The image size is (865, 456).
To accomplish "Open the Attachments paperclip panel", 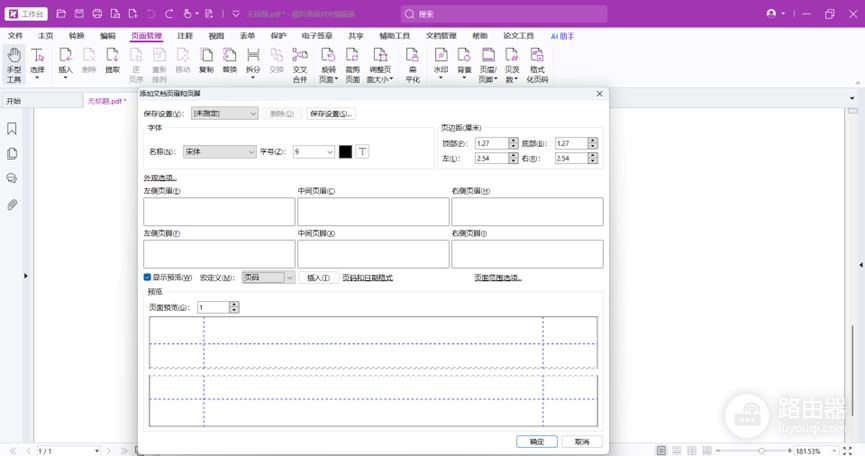I will [x=12, y=205].
